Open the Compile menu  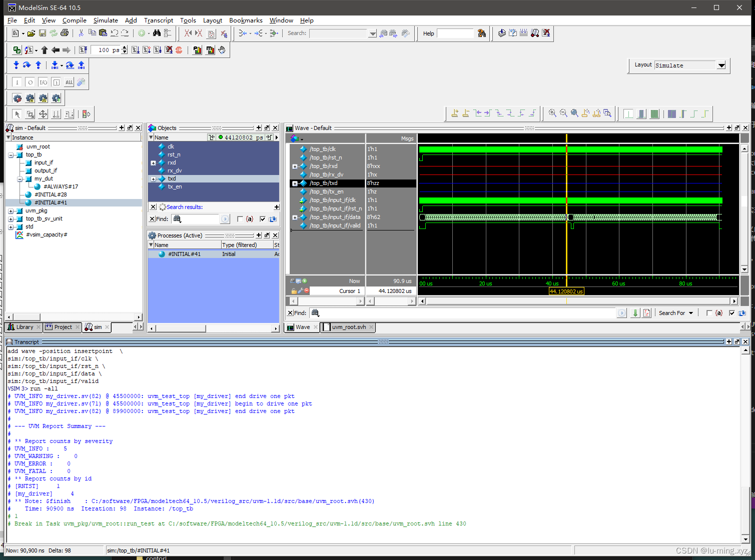[75, 20]
